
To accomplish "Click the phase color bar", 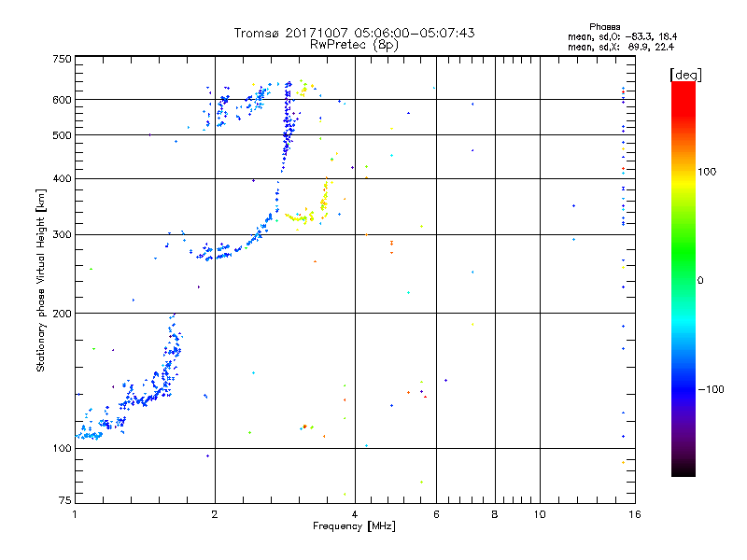I will 684,278.
